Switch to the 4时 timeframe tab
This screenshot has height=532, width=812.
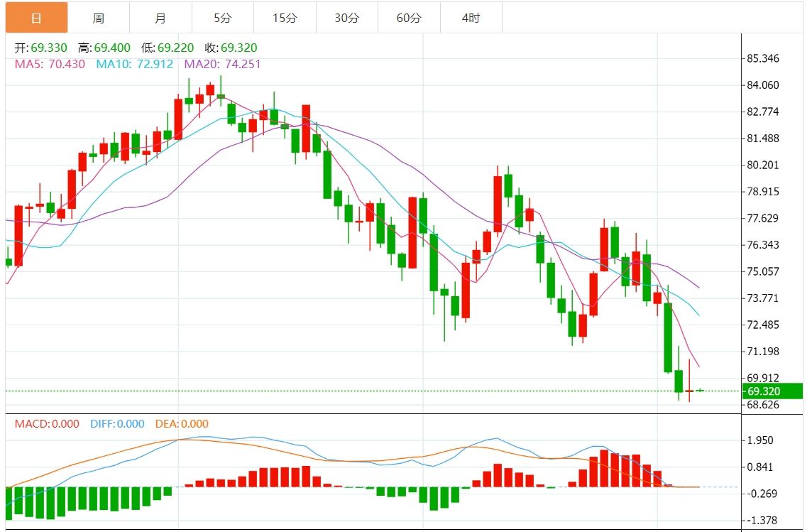pyautogui.click(x=471, y=18)
